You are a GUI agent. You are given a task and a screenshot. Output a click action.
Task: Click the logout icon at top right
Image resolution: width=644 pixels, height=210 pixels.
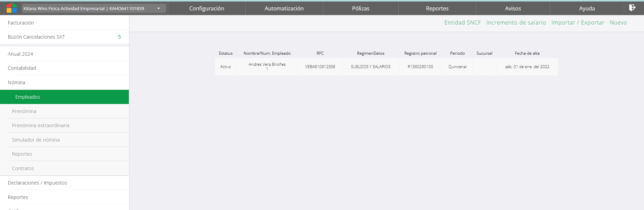pyautogui.click(x=632, y=8)
